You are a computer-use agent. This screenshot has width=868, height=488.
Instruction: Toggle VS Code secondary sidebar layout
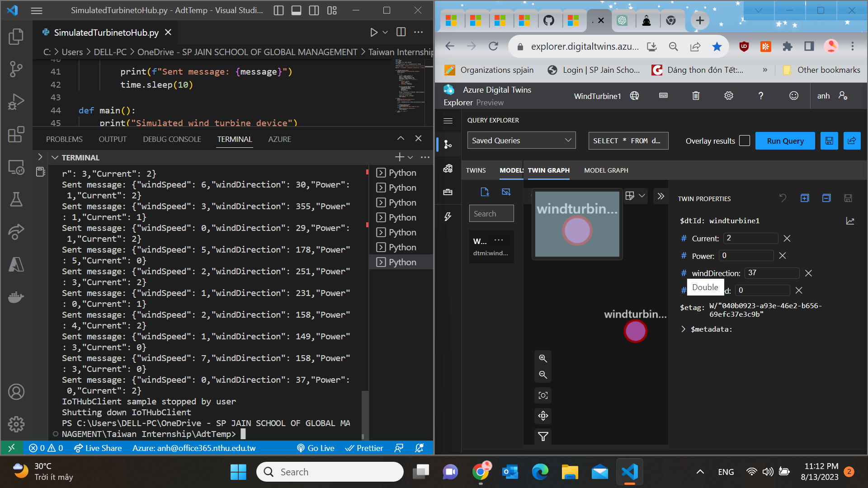point(314,10)
